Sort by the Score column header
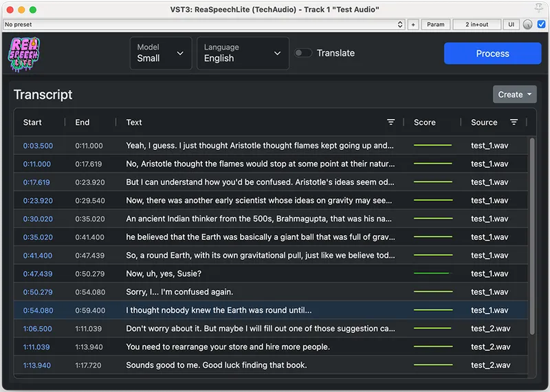550x392 pixels. (x=425, y=122)
